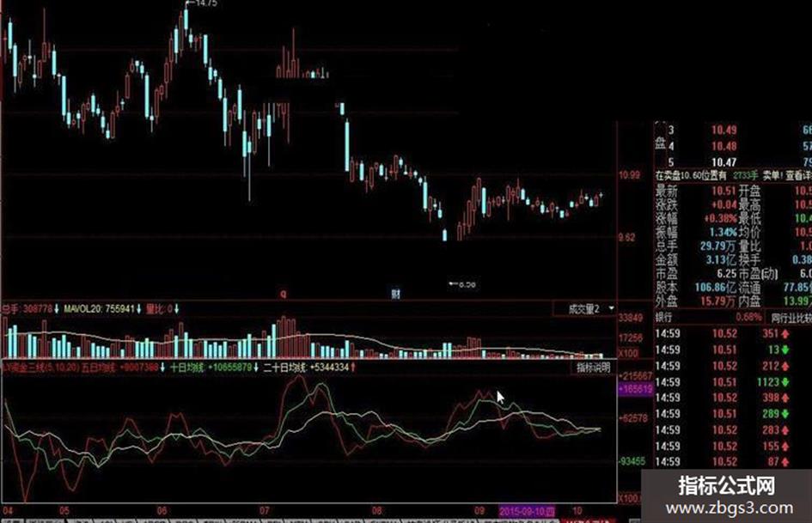The width and height of the screenshot is (812, 523).
Task: Click the down arrow beside volume 289
Action: coord(785,414)
